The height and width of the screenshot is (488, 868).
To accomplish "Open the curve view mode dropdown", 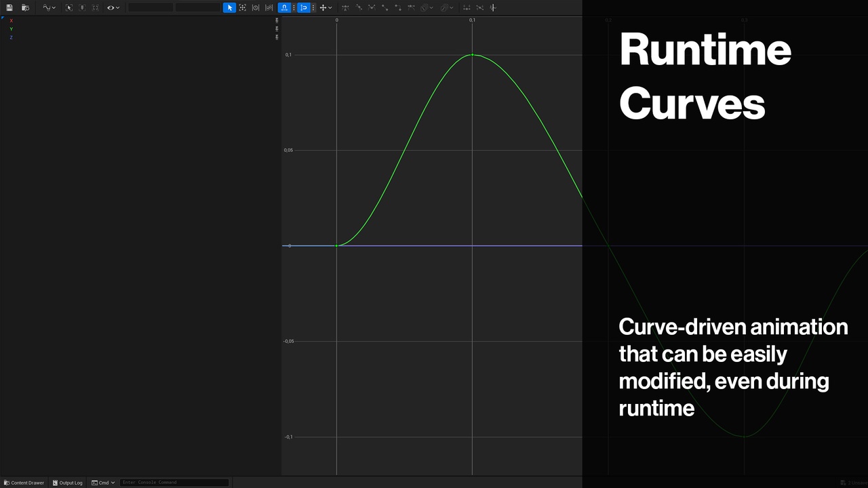I will pyautogui.click(x=50, y=7).
